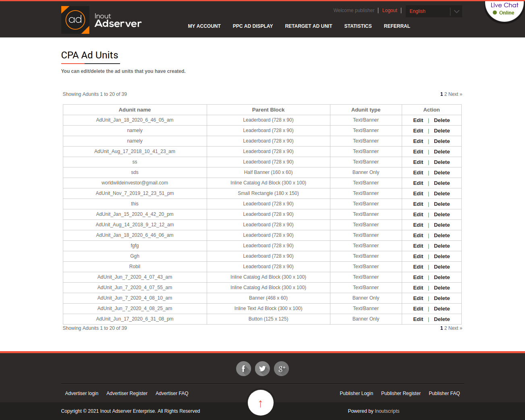Click the Adunit name column header

pyautogui.click(x=135, y=110)
